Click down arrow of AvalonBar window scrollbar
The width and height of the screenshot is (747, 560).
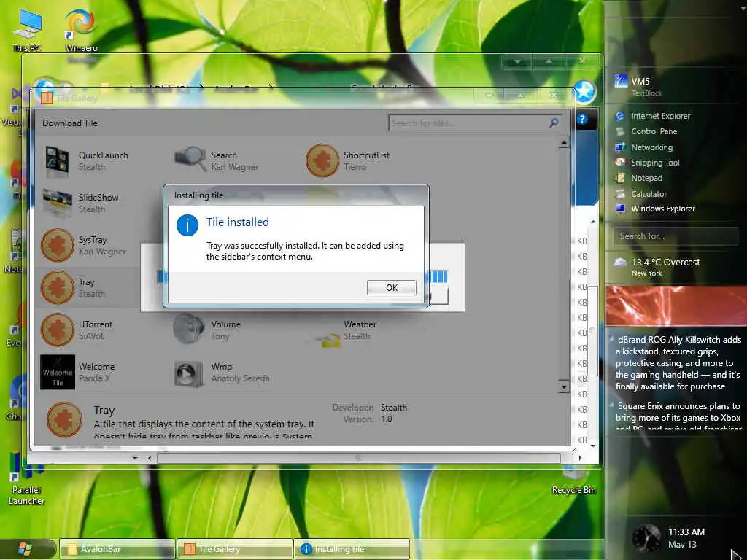593,446
